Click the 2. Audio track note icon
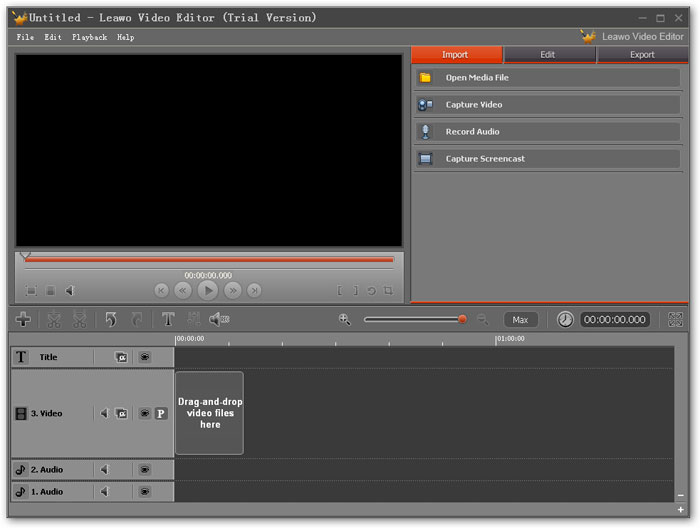This screenshot has width=700, height=528. [x=20, y=470]
